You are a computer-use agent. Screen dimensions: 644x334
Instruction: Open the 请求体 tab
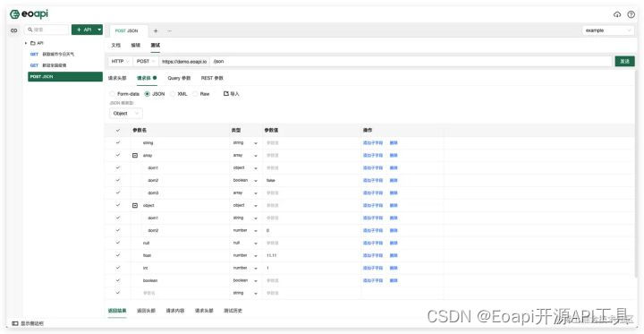coord(146,78)
